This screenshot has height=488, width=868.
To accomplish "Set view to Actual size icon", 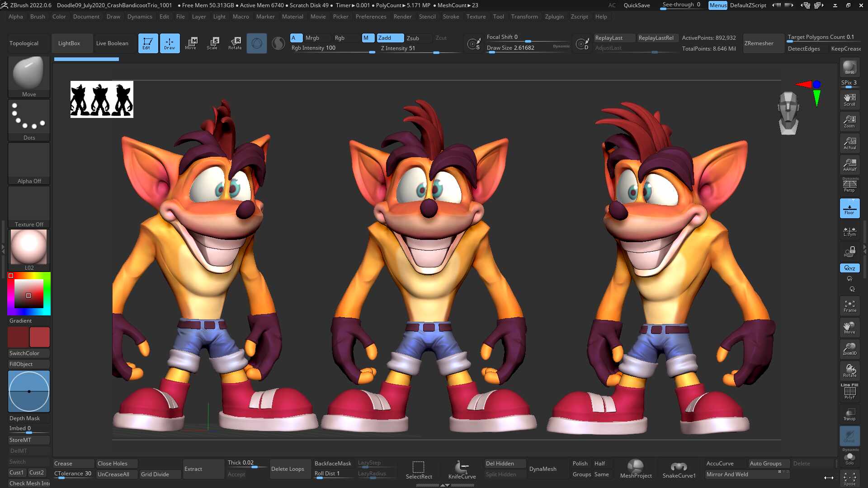I will [x=849, y=143].
